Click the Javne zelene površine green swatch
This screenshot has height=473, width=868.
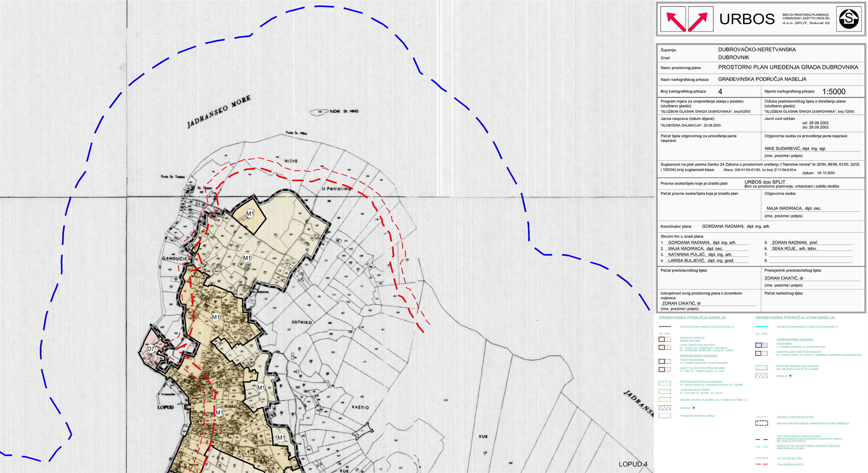pos(665,391)
